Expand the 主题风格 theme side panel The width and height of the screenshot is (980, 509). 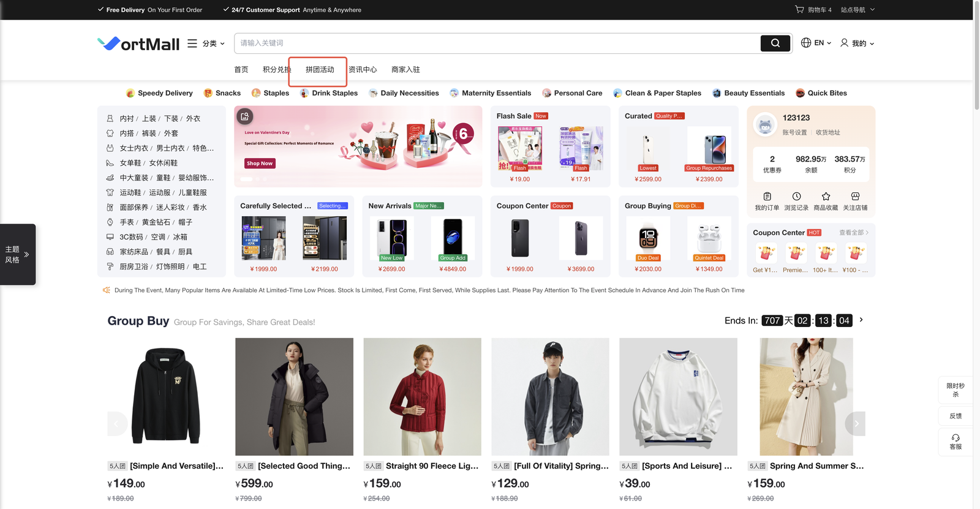[18, 255]
